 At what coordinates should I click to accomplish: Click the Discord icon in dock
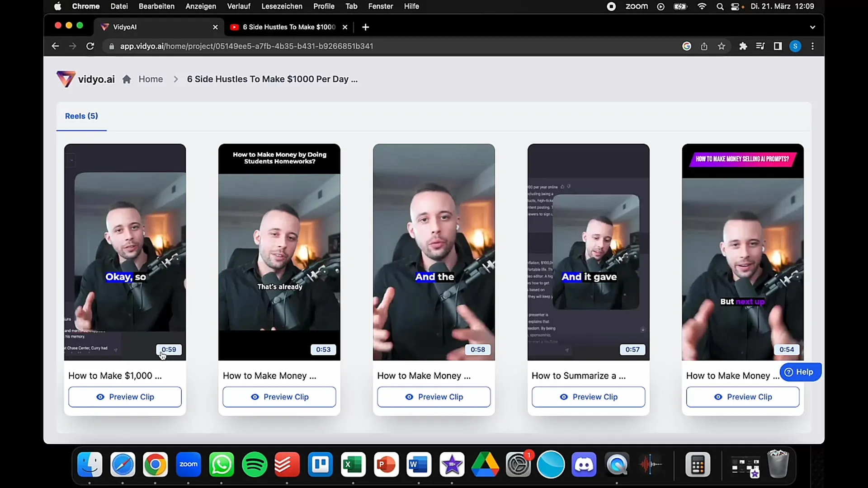[x=586, y=464]
